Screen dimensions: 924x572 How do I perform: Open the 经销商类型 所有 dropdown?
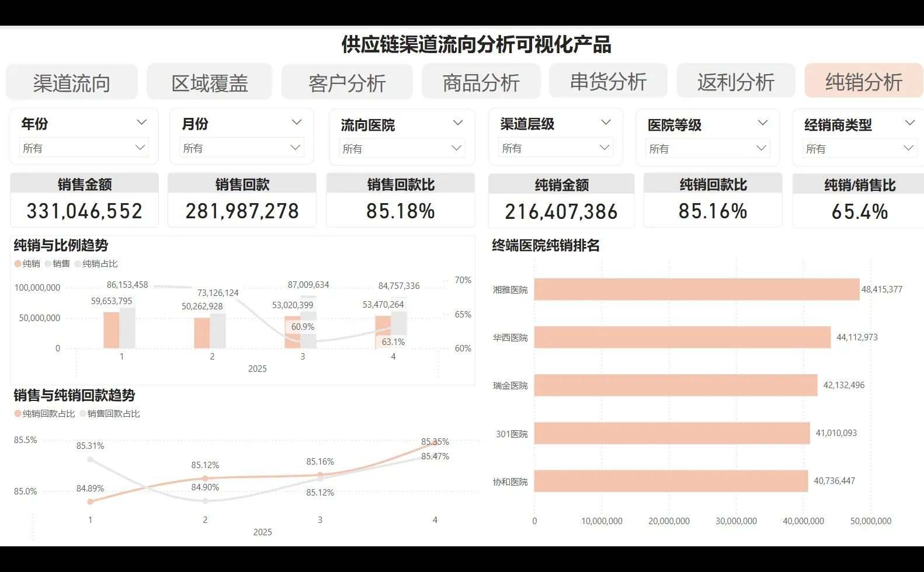860,148
